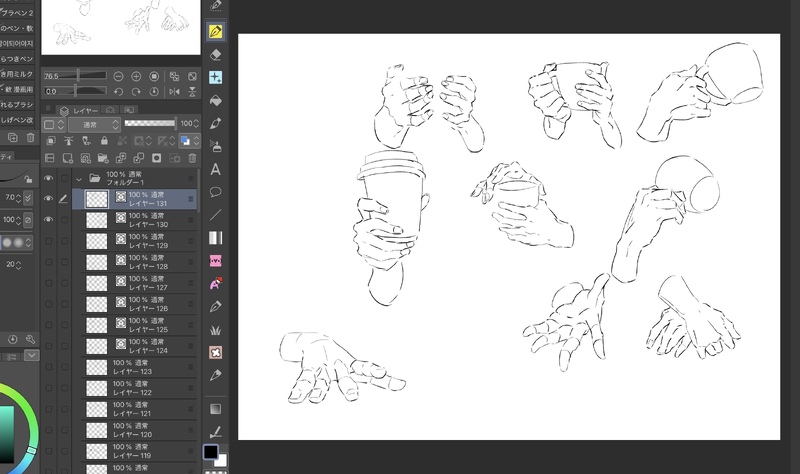Select the 用ミルク sub tool
This screenshot has width=800, height=474.
coord(17,74)
